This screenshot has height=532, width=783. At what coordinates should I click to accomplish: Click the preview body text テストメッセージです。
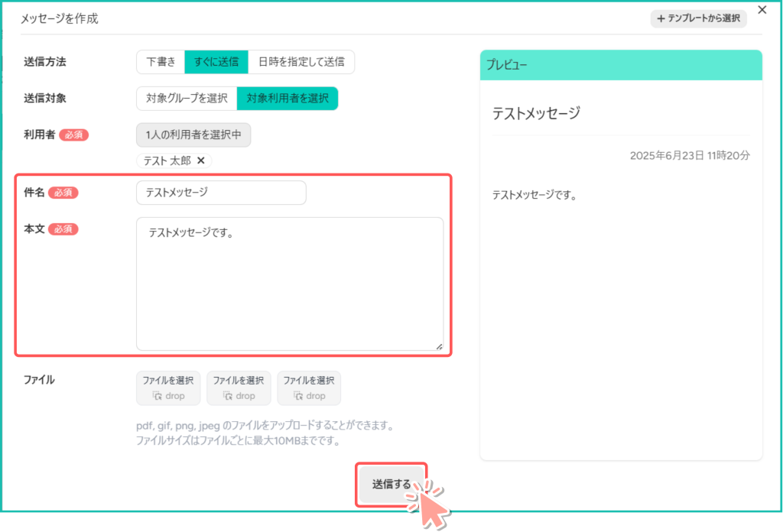tap(534, 195)
